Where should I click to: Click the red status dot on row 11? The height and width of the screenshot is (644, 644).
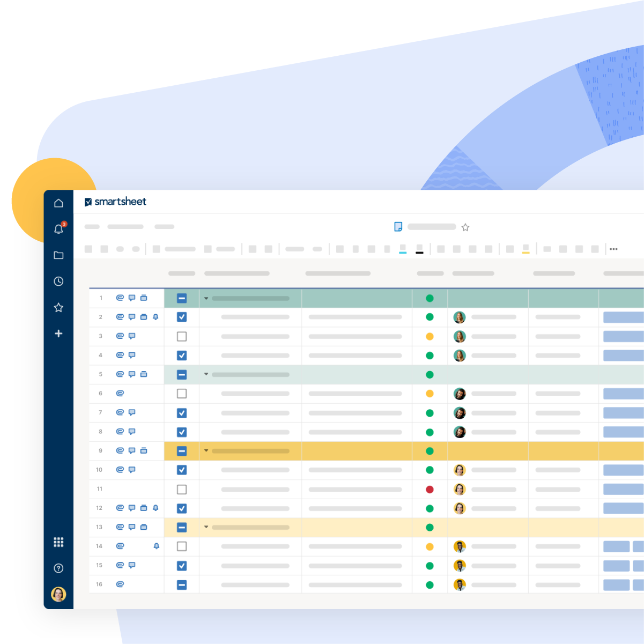[430, 489]
